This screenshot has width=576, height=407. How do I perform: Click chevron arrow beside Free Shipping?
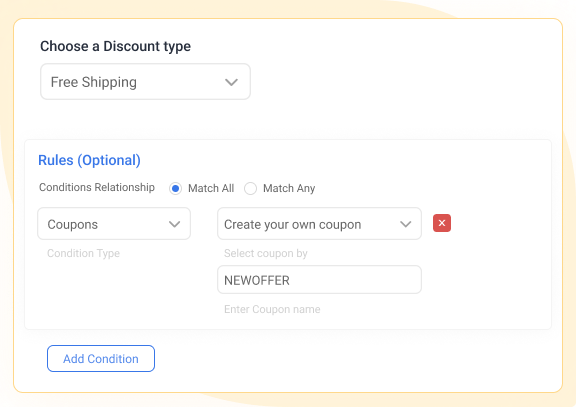pyautogui.click(x=231, y=82)
